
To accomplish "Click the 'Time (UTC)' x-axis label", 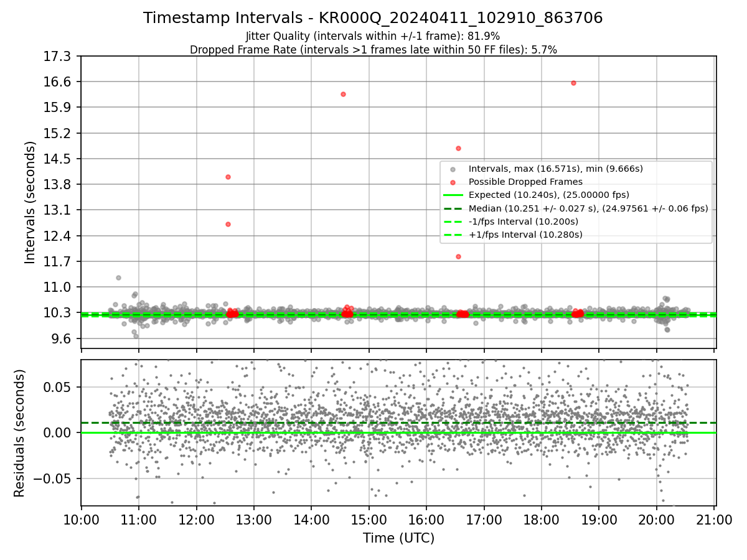I will (398, 538).
